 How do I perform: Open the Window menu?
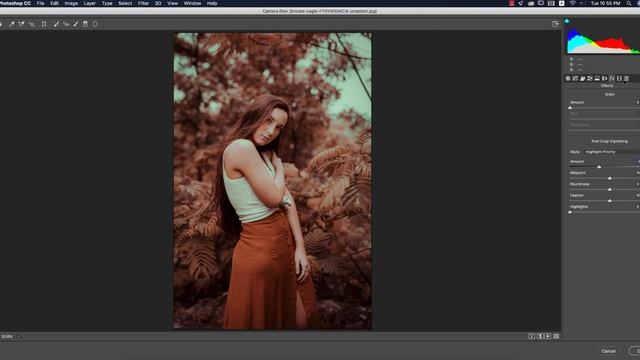coord(192,3)
